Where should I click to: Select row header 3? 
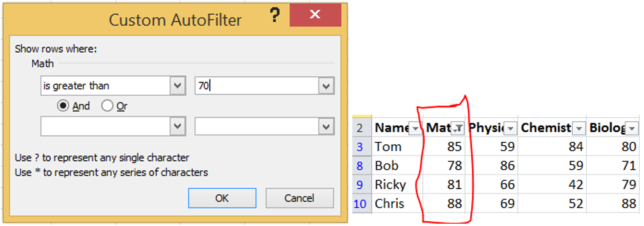point(360,147)
